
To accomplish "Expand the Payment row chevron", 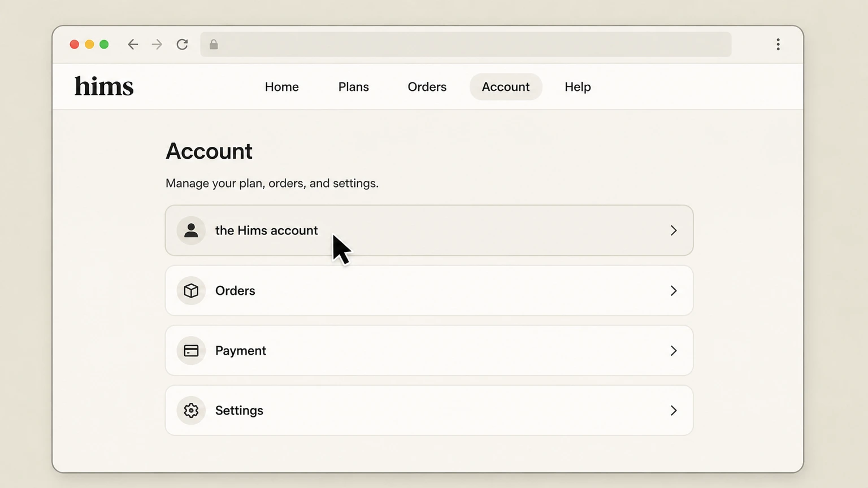I will 674,350.
